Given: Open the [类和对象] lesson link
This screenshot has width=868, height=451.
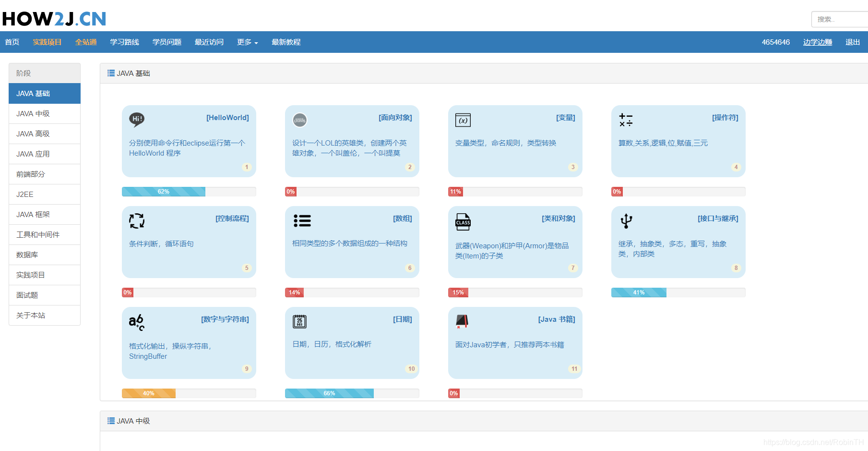Looking at the screenshot, I should [x=559, y=219].
